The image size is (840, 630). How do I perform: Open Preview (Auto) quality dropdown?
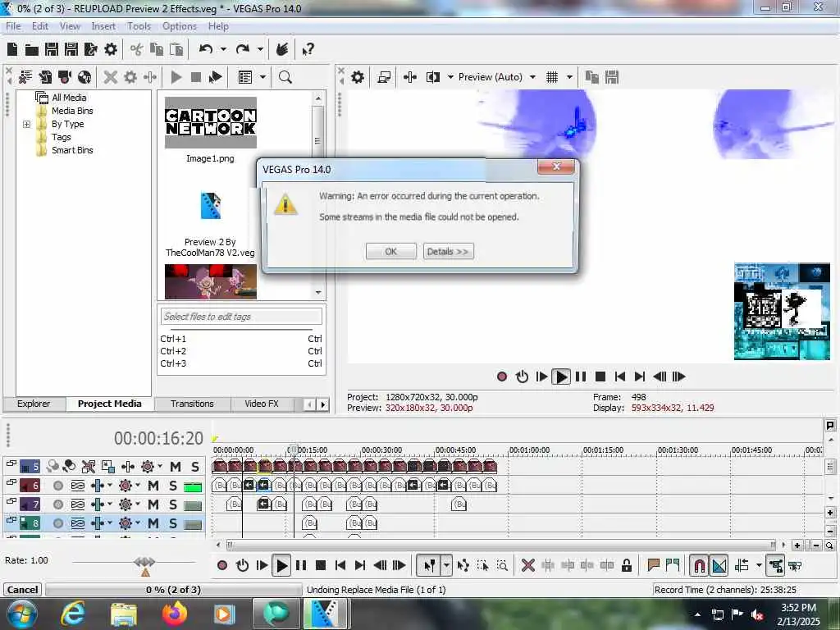pyautogui.click(x=532, y=77)
